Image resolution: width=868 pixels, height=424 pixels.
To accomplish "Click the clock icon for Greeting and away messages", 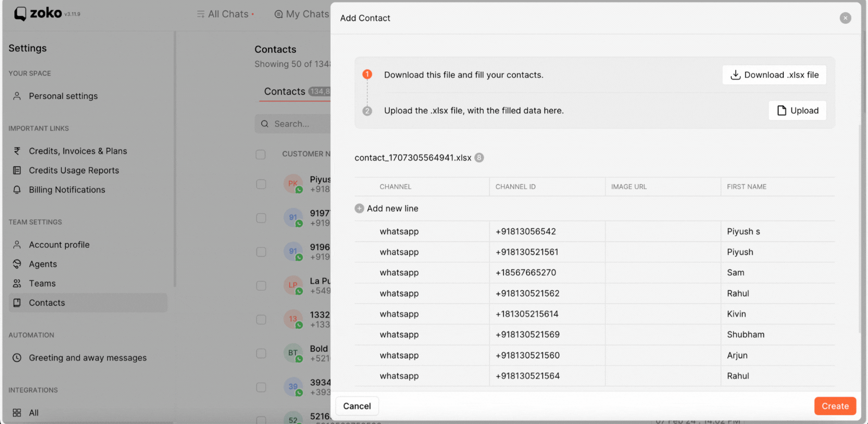I will point(17,358).
